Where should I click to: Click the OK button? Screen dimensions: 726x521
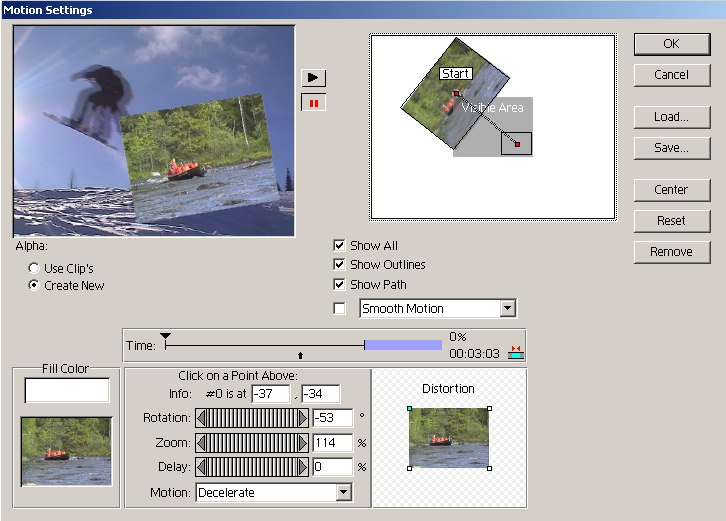[672, 44]
